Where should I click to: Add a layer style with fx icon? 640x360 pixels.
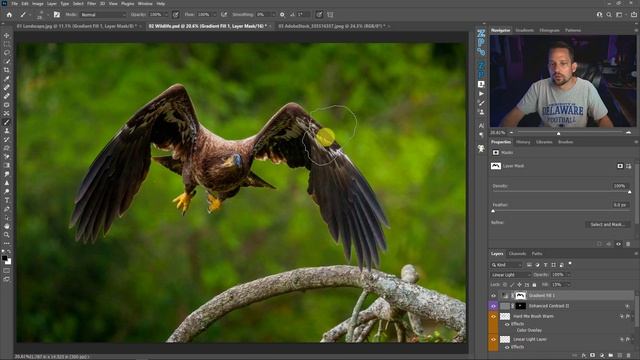584,356
